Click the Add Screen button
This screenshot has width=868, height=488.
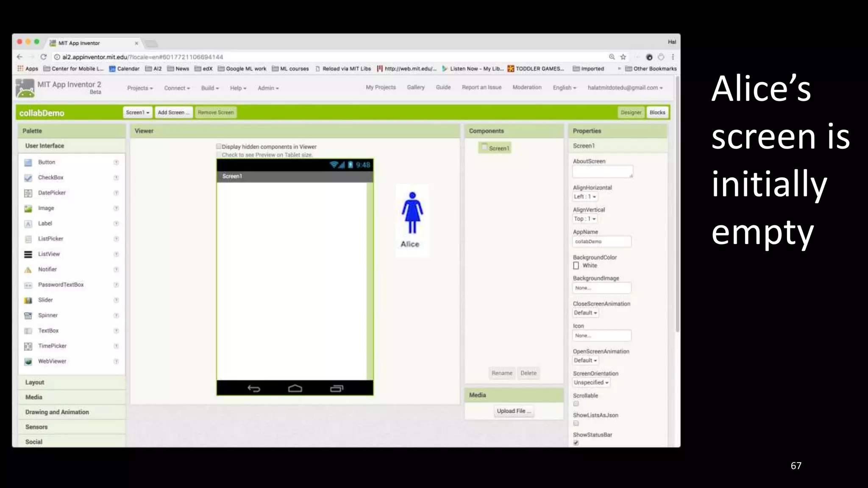(173, 112)
